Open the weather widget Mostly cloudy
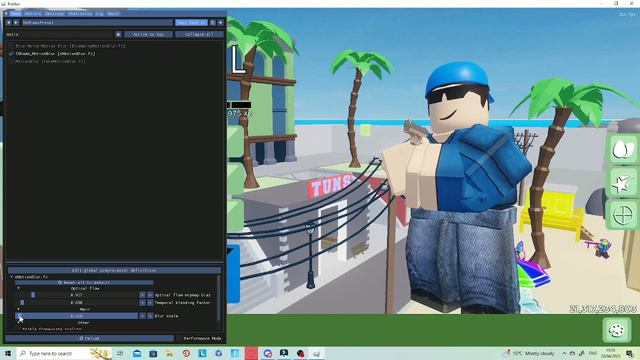Screen dimensions: 640x360 click(530, 353)
